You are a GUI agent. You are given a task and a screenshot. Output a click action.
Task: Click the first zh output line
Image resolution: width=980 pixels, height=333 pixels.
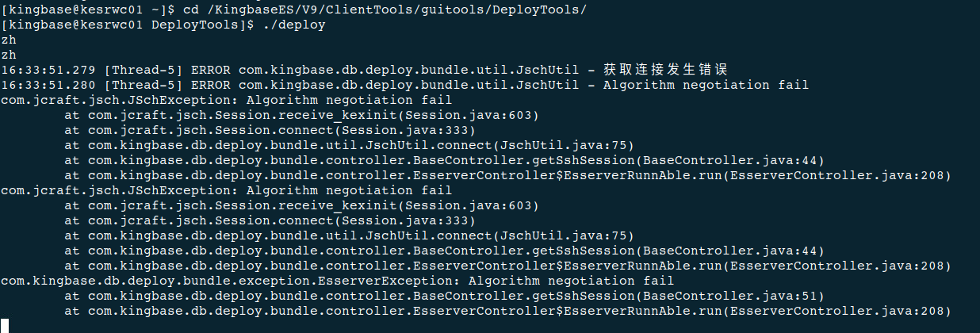pyautogui.click(x=9, y=40)
